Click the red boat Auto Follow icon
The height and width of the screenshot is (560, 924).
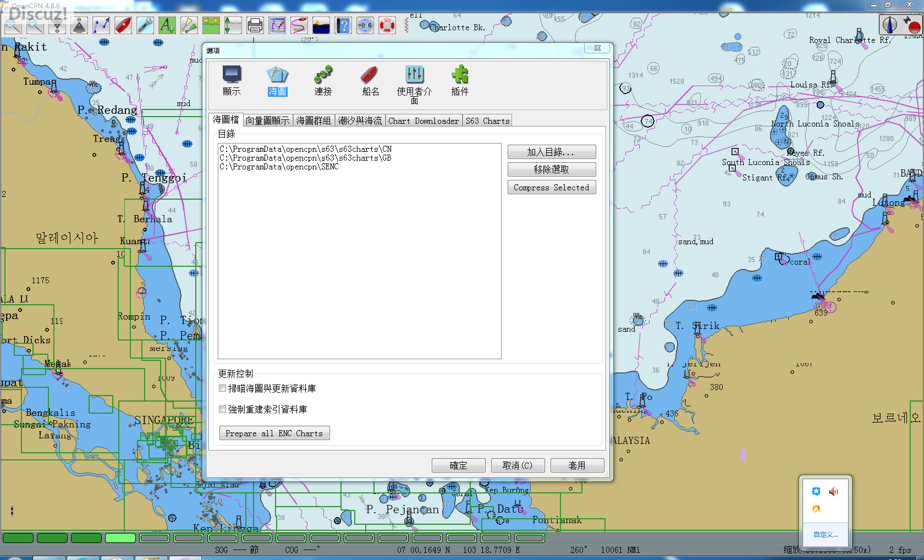pos(123,25)
